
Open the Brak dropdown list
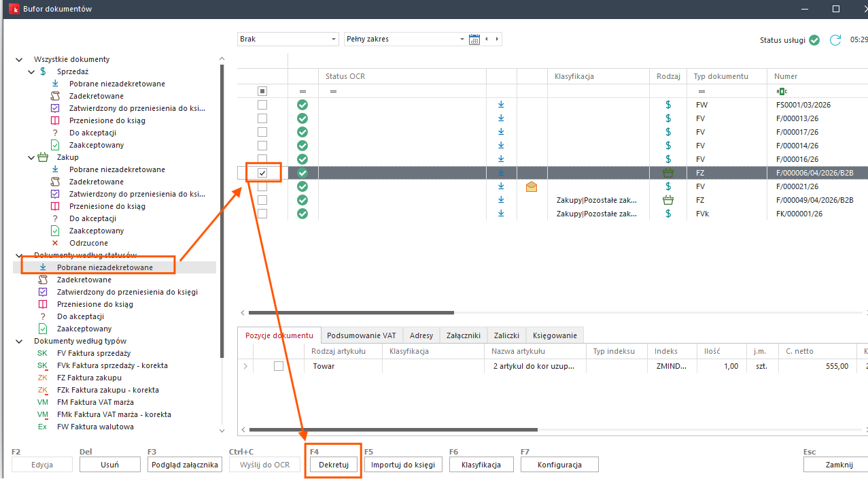click(333, 39)
